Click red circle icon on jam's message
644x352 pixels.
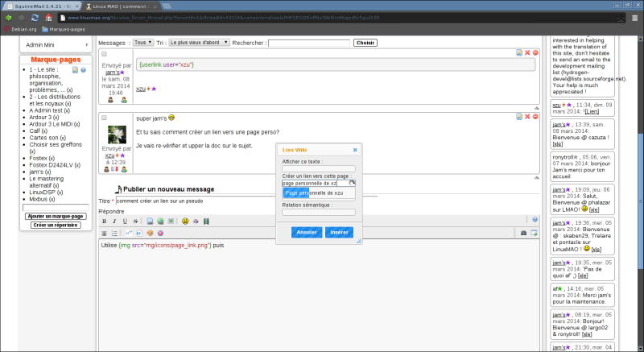535,52
